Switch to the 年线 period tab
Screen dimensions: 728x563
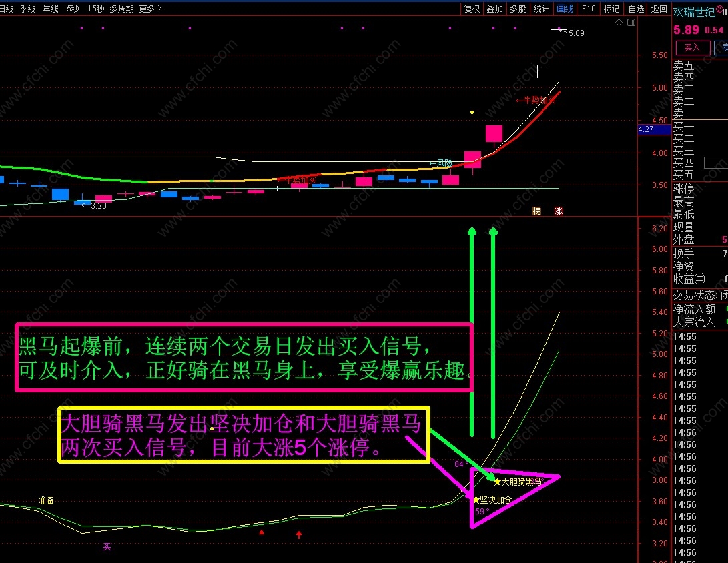(x=51, y=9)
